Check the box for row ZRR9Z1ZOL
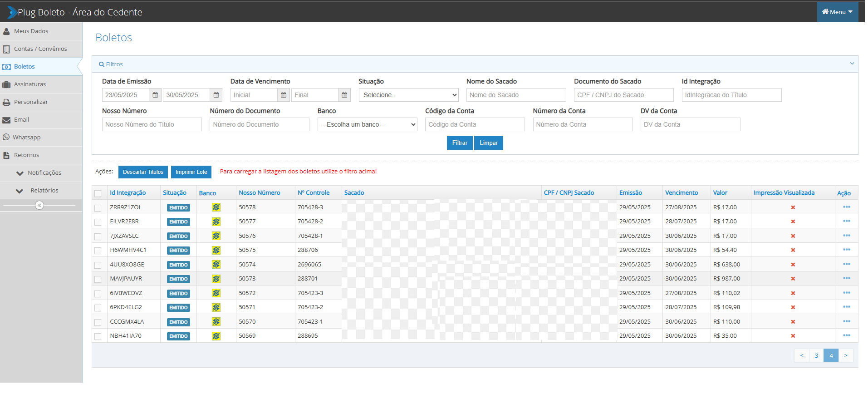Viewport: 868px width, 394px height. tap(98, 208)
